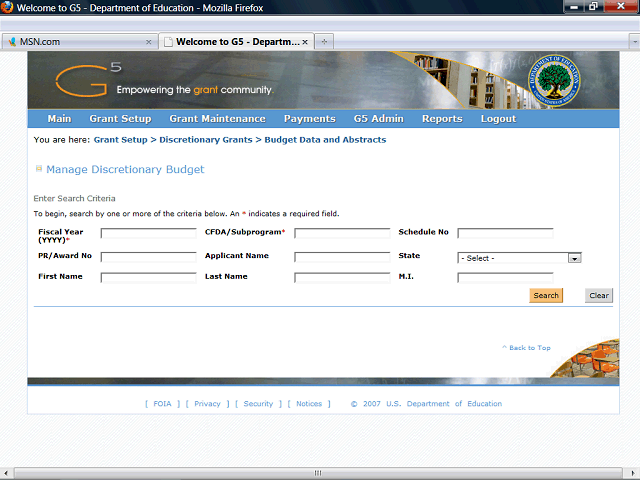Click the horizontal scrollbar left arrow
This screenshot has height=480, width=640.
click(x=6, y=473)
